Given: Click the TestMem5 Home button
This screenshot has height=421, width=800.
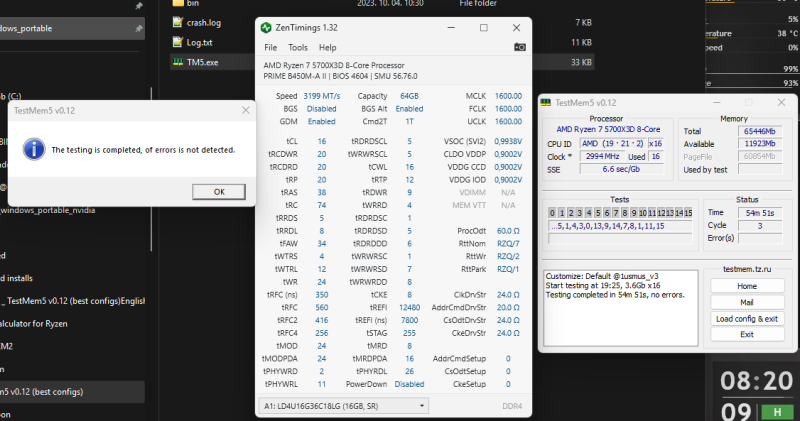Looking at the screenshot, I should (x=747, y=286).
